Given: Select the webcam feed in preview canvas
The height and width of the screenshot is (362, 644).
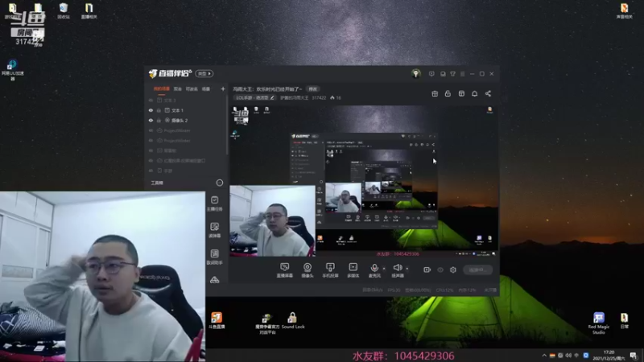Looking at the screenshot, I should pyautogui.click(x=272, y=220).
